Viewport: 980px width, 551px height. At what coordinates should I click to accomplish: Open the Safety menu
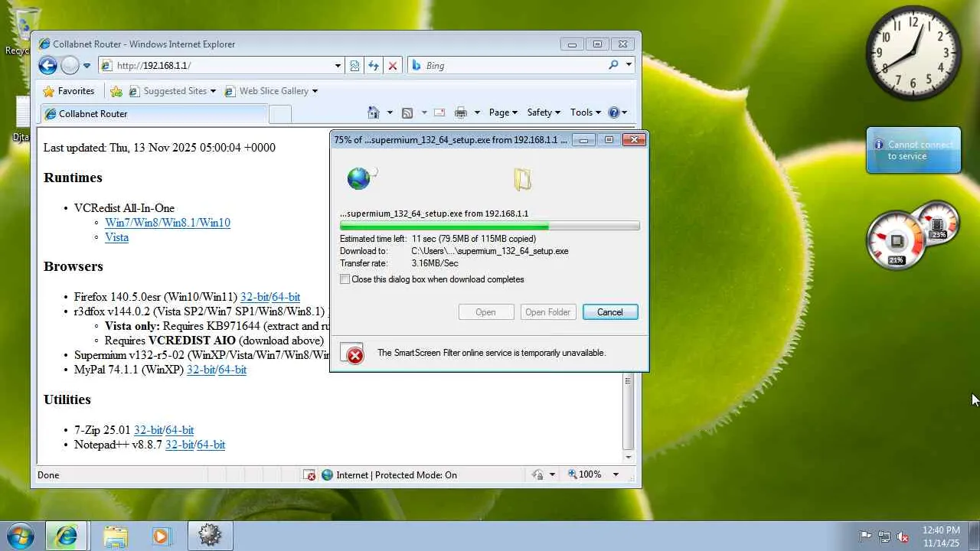click(544, 112)
